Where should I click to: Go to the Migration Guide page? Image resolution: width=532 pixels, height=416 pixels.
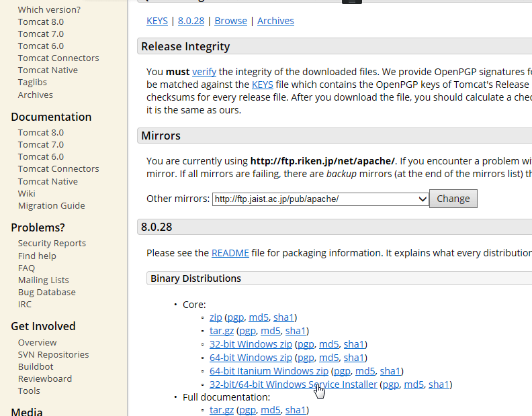pyautogui.click(x=51, y=206)
